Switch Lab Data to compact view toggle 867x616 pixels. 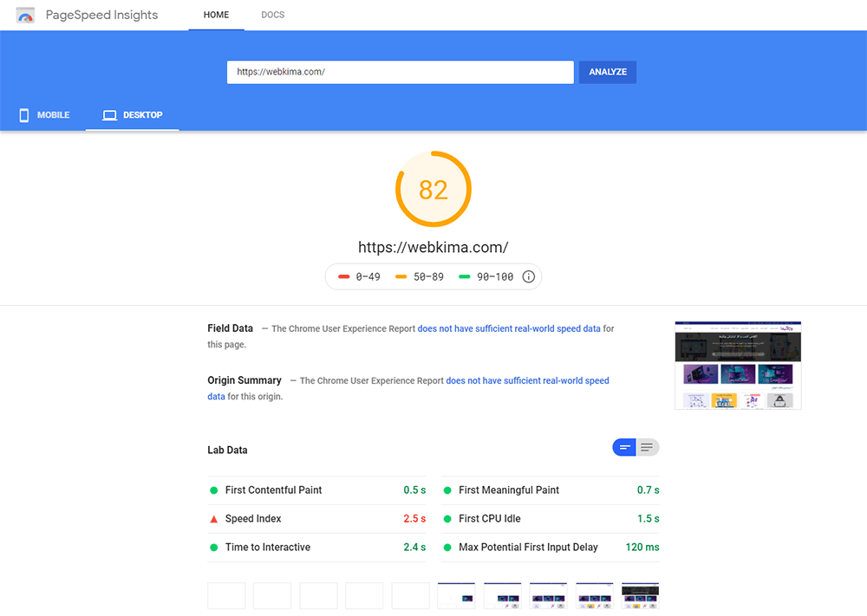pyautogui.click(x=624, y=448)
